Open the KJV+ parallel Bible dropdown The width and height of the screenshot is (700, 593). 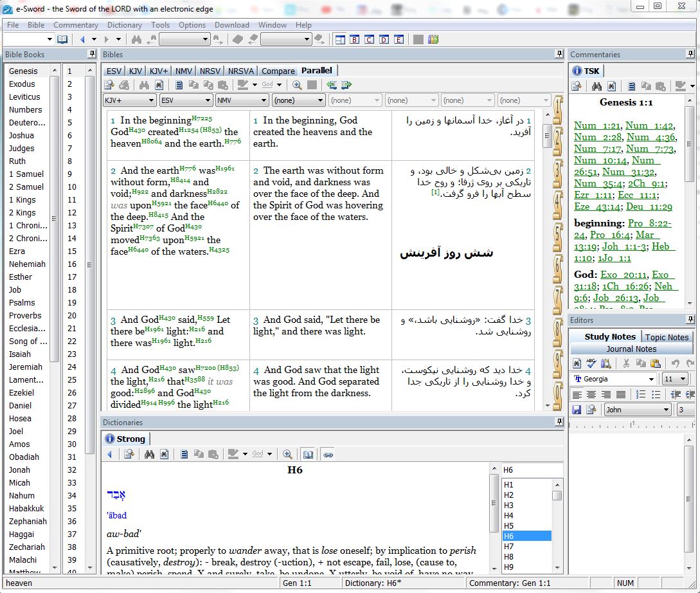coord(129,100)
